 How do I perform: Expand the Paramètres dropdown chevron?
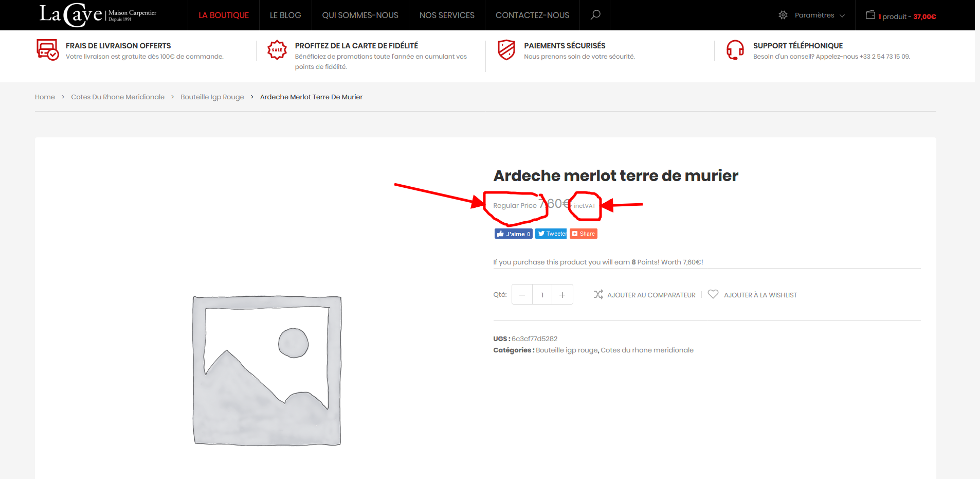tap(842, 15)
